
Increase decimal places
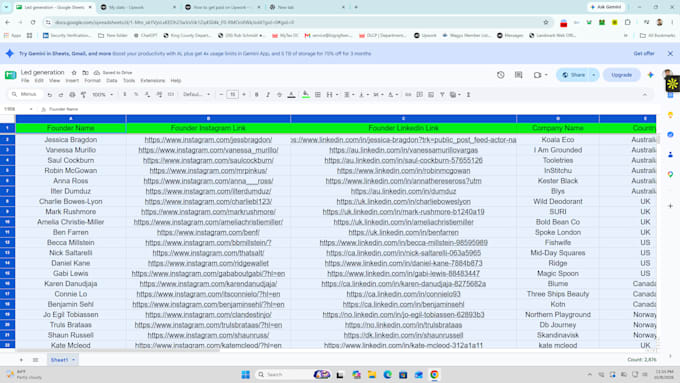[x=159, y=95]
